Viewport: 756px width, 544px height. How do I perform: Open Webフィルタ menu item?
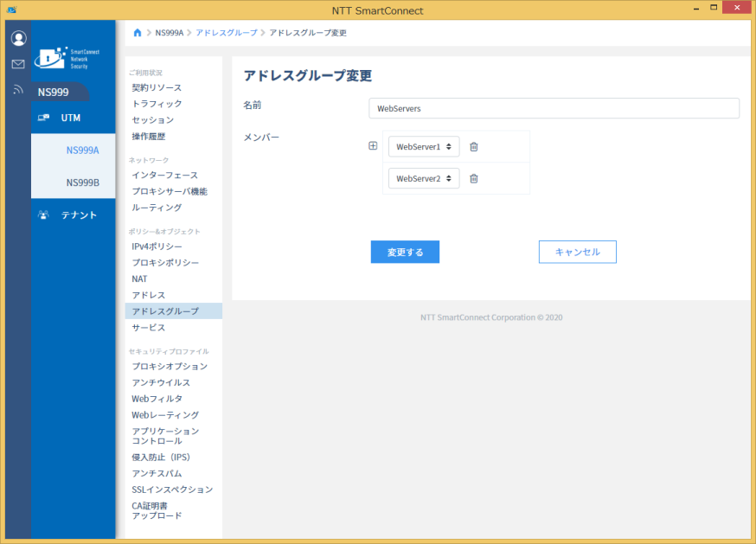[157, 399]
